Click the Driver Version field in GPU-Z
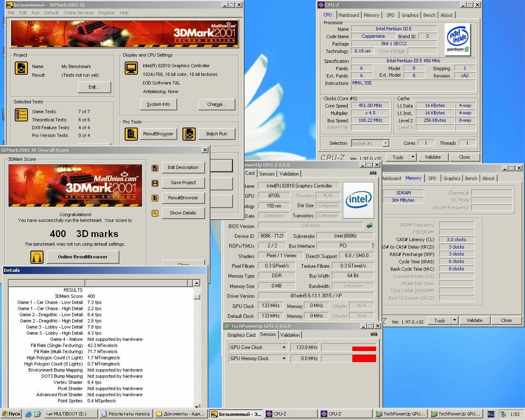This screenshot has height=420, width=525. pyautogui.click(x=316, y=296)
